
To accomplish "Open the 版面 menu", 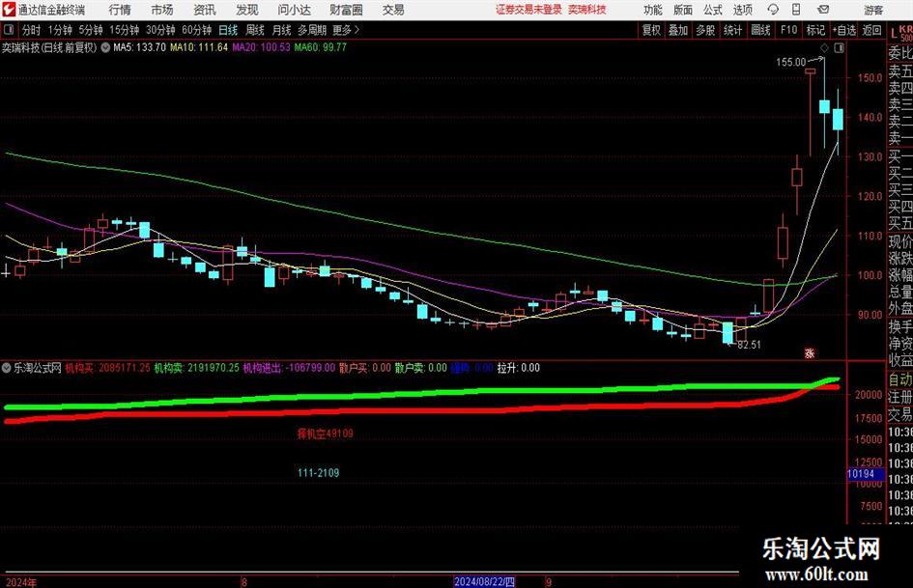I will 682,10.
